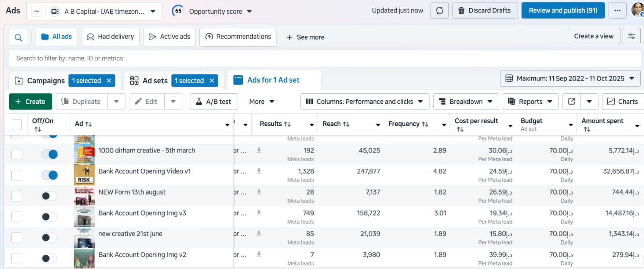
Task: Enable the NEW Form 13th august ad
Action: 50,196
